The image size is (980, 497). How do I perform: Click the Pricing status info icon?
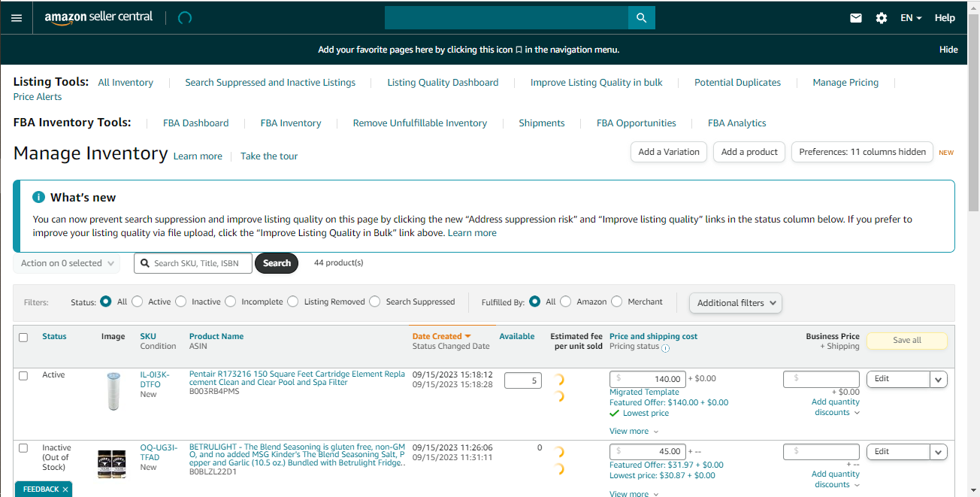click(665, 347)
